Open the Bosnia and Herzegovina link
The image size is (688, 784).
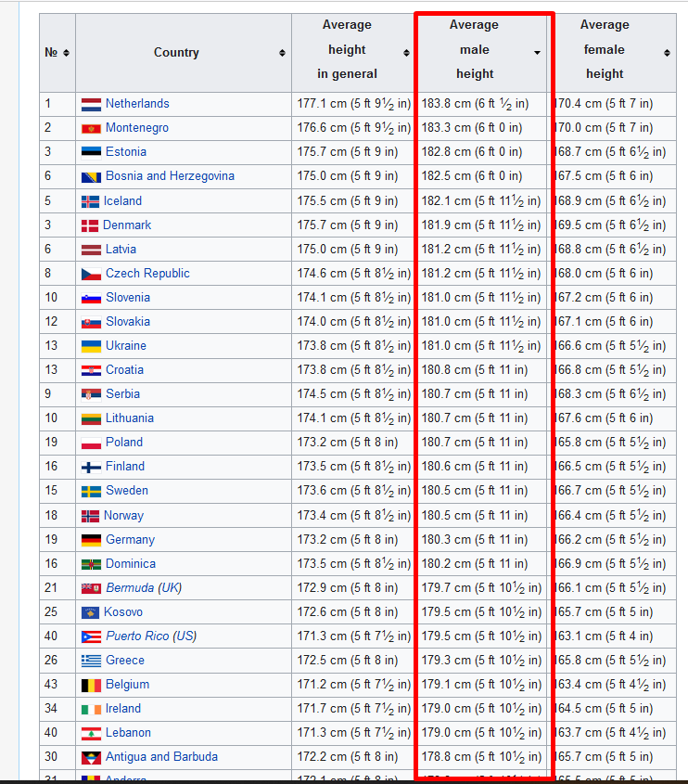coord(170,176)
